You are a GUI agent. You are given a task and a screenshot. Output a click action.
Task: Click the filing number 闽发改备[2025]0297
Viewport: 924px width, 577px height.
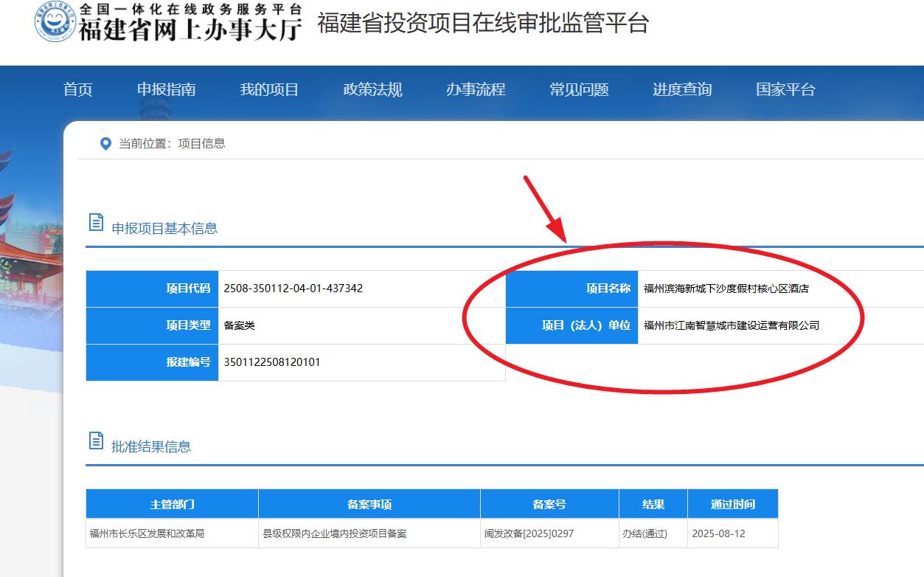(x=529, y=533)
